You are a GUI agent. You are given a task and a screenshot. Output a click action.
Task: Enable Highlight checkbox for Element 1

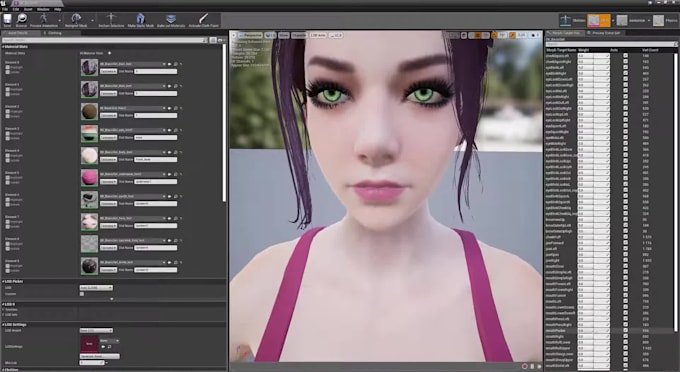tap(8, 90)
